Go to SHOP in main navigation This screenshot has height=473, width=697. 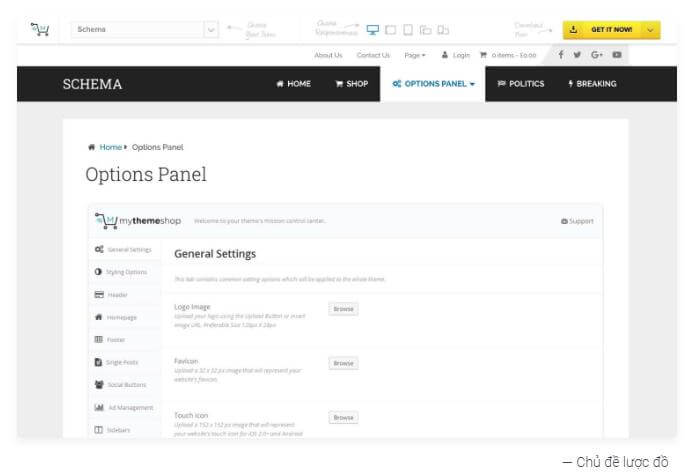(x=352, y=84)
